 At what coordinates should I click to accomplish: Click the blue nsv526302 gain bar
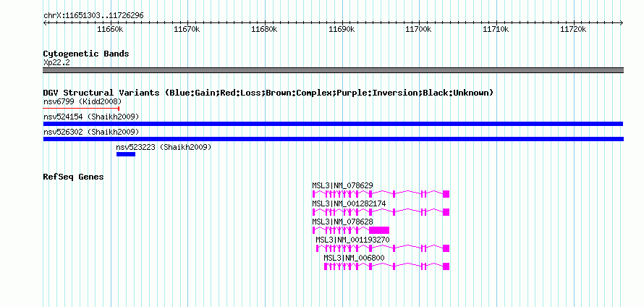333,139
